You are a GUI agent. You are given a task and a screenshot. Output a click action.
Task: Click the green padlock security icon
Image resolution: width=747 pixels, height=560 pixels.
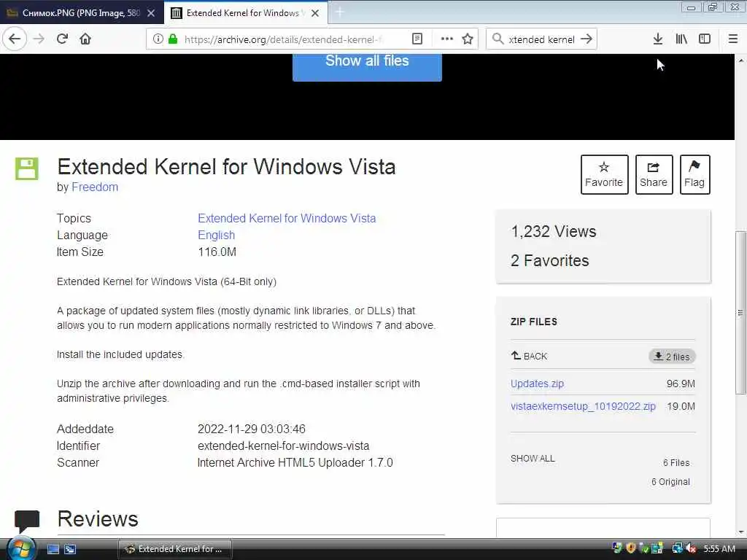click(173, 39)
